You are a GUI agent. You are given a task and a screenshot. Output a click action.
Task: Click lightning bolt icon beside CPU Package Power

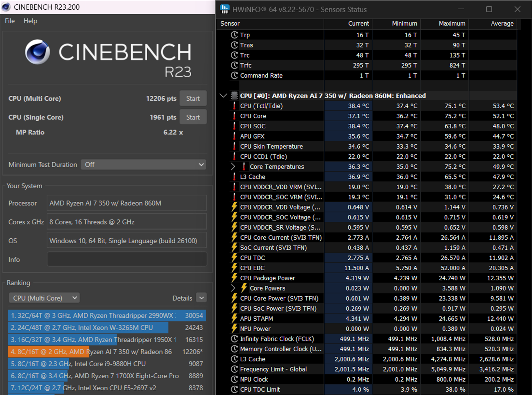point(234,278)
